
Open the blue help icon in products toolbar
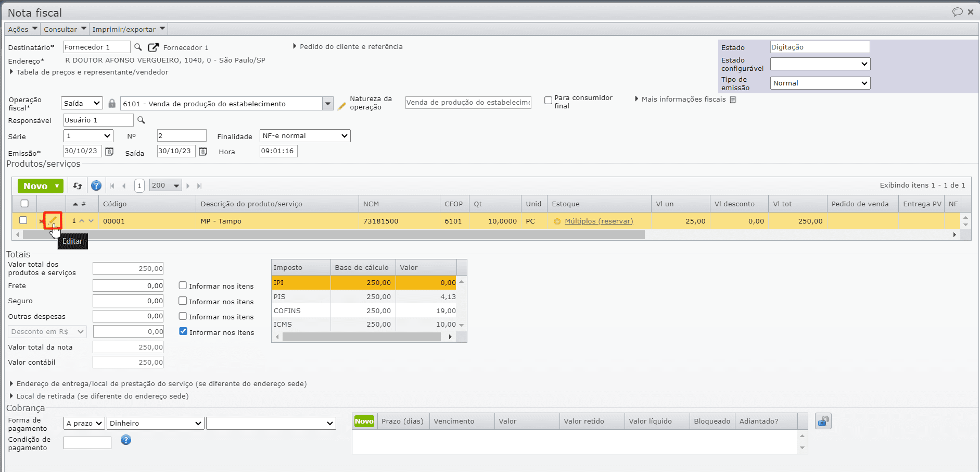coord(96,186)
